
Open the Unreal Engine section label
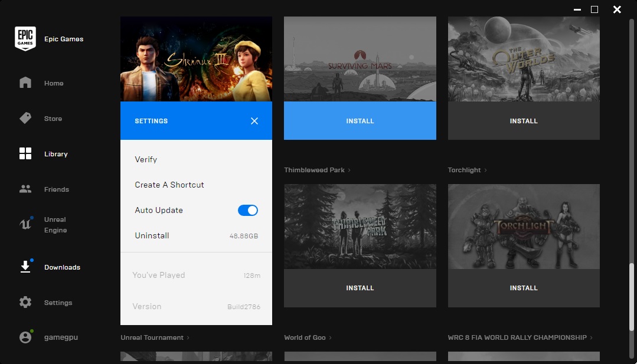pyautogui.click(x=55, y=225)
